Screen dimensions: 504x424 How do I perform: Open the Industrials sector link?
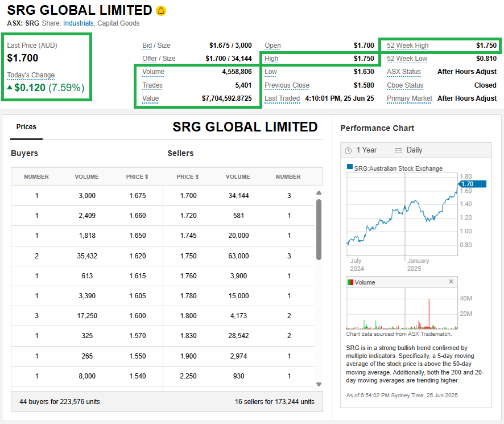[x=79, y=23]
